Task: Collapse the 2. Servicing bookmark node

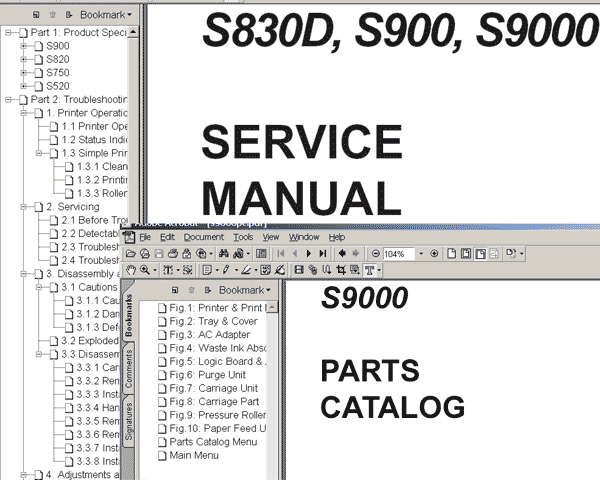Action: click(x=24, y=207)
